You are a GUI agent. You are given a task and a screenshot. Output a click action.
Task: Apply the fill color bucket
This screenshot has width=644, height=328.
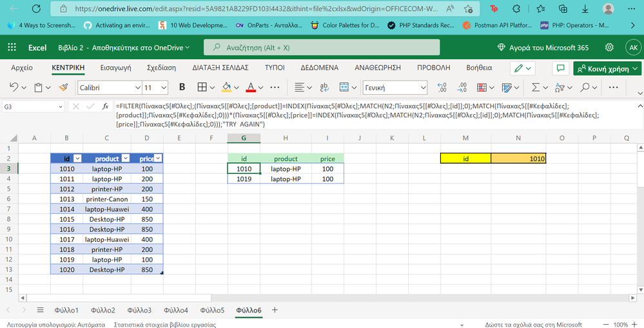[226, 87]
